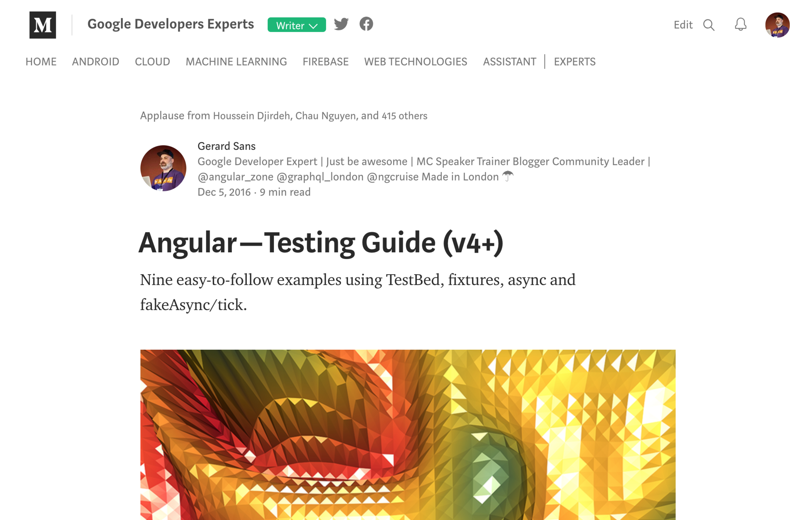Click the Medium logo icon
812x520 pixels.
[43, 25]
